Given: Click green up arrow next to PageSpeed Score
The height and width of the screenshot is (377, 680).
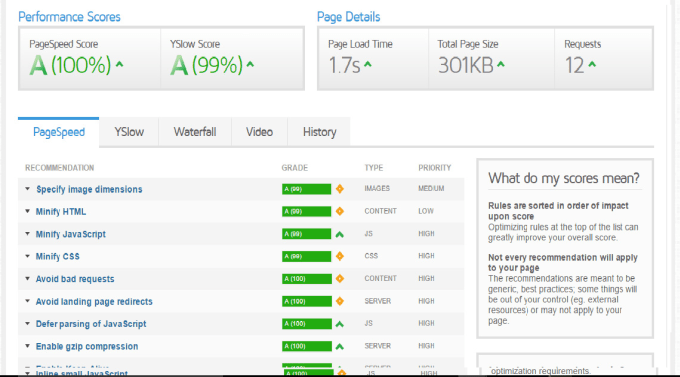Looking at the screenshot, I should 120,65.
